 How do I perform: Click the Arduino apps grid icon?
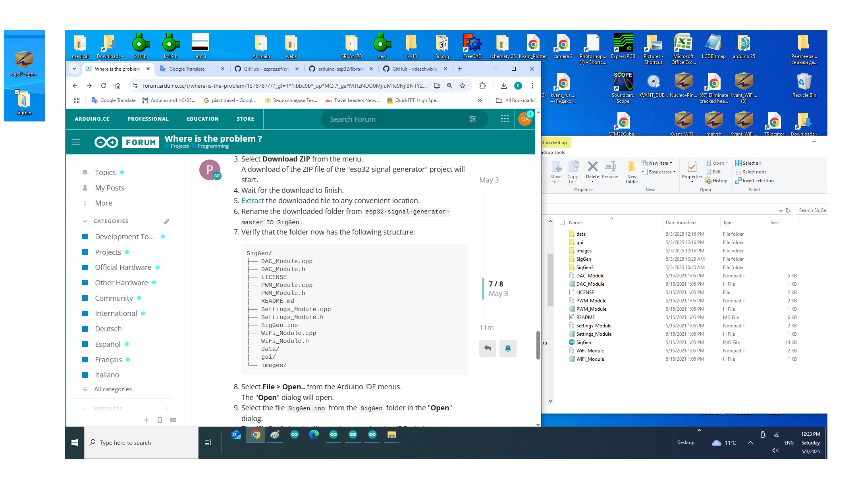(505, 119)
